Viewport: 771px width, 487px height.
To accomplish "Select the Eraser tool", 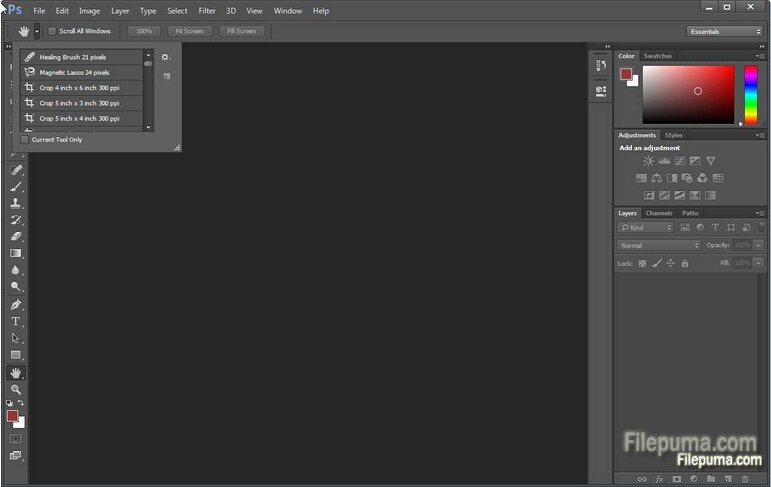I will point(16,236).
